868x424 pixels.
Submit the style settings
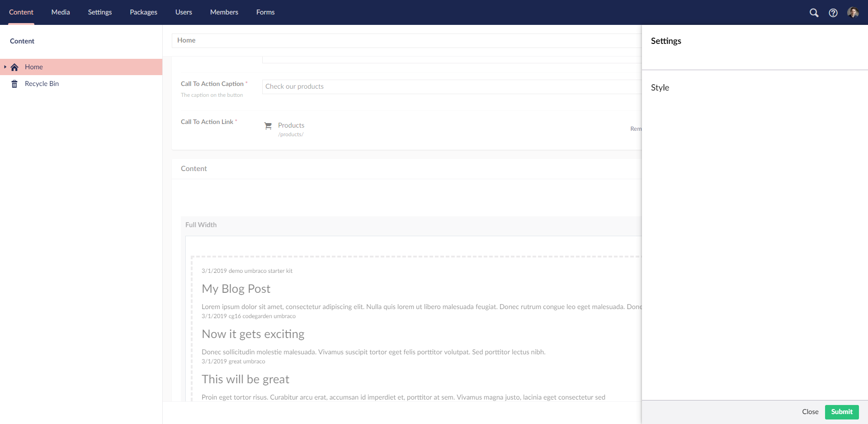[x=841, y=412]
